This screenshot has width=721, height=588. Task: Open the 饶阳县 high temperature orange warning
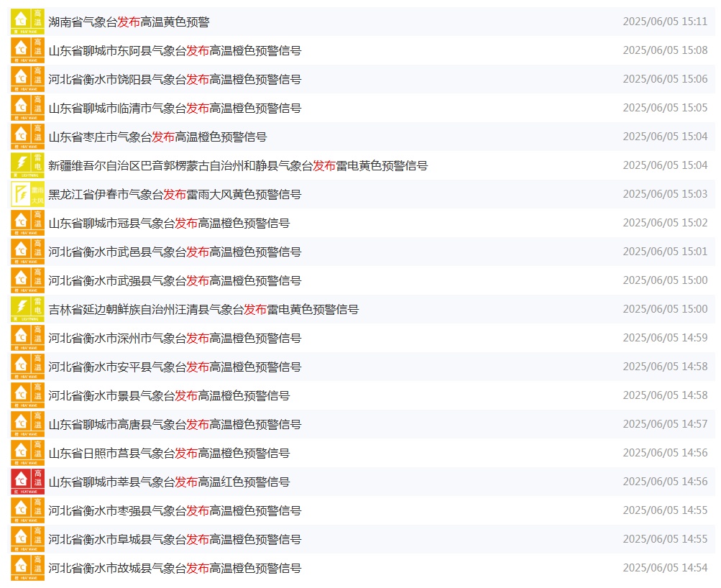(175, 79)
